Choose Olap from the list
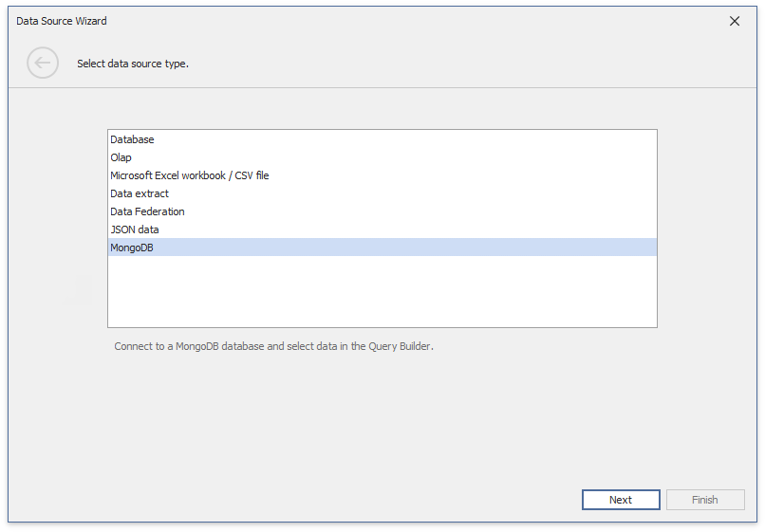The image size is (765, 532). pyautogui.click(x=121, y=157)
